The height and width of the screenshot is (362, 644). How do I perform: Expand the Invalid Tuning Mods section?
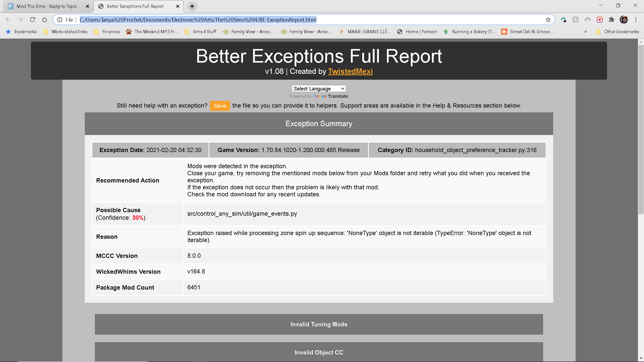(x=319, y=324)
